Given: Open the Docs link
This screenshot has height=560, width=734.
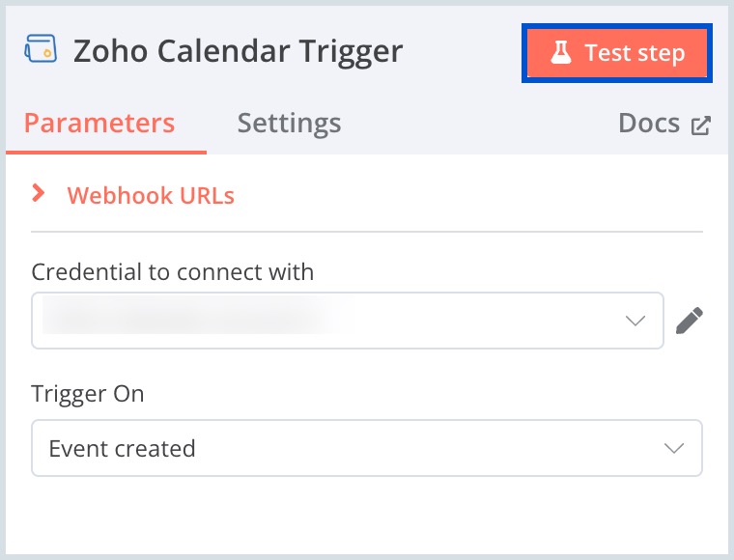Looking at the screenshot, I should (x=649, y=124).
